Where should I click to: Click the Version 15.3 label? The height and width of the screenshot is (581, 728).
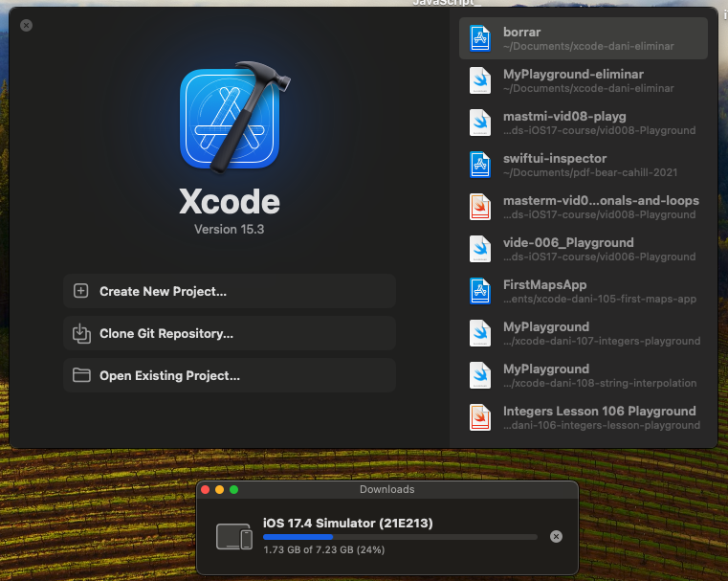(x=229, y=230)
